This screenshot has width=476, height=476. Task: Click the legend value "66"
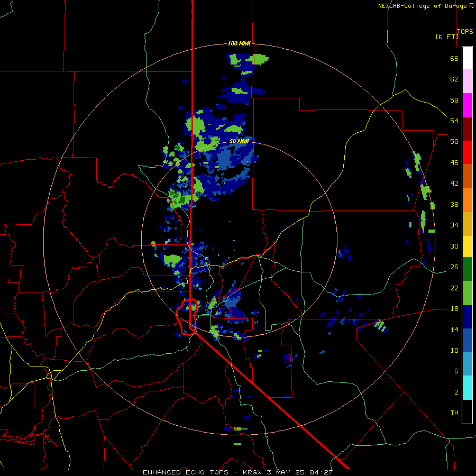[454, 58]
